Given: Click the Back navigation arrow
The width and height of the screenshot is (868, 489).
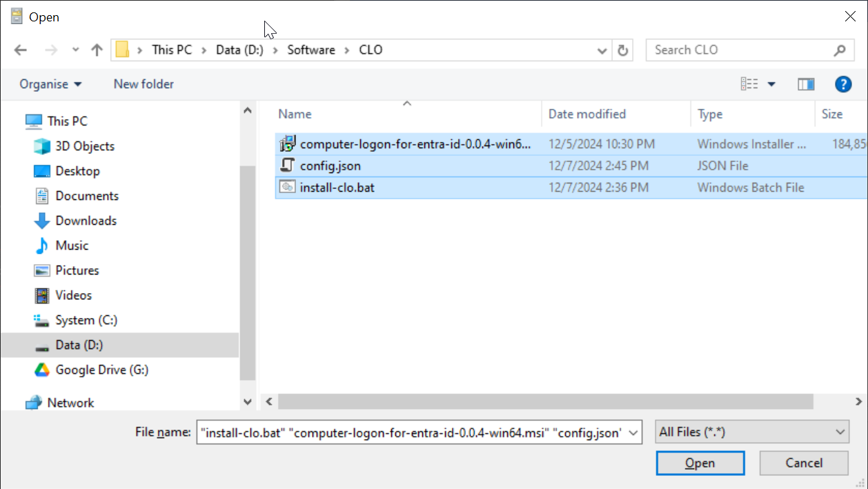Looking at the screenshot, I should [x=21, y=50].
